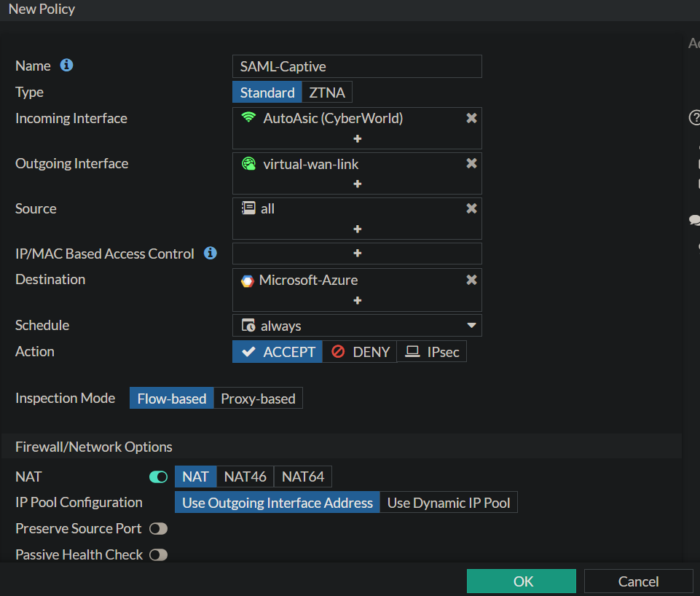Remove Microsoft-Azure destination entry

(471, 280)
